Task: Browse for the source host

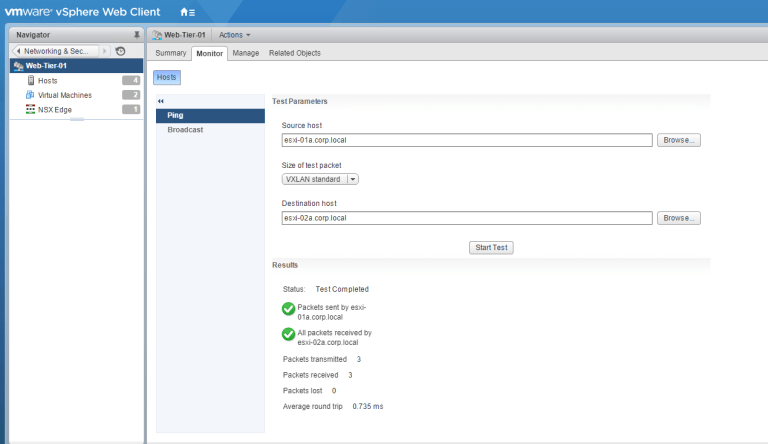Action: click(678, 140)
